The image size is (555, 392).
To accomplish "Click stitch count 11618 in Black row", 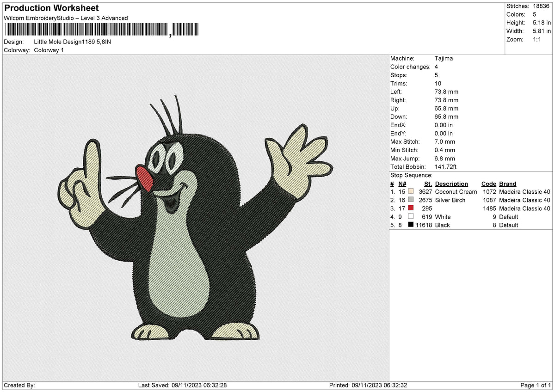I will point(424,225).
